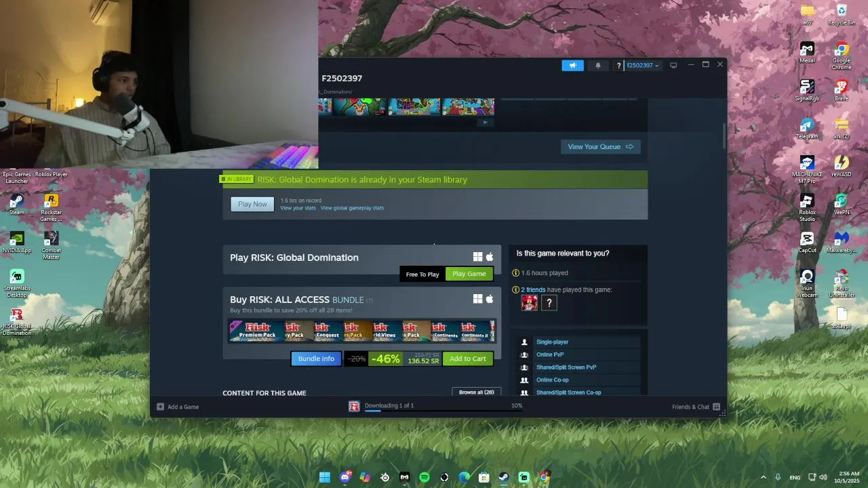Select Online Co-op feature link
This screenshot has height=488, width=868.
click(x=552, y=380)
